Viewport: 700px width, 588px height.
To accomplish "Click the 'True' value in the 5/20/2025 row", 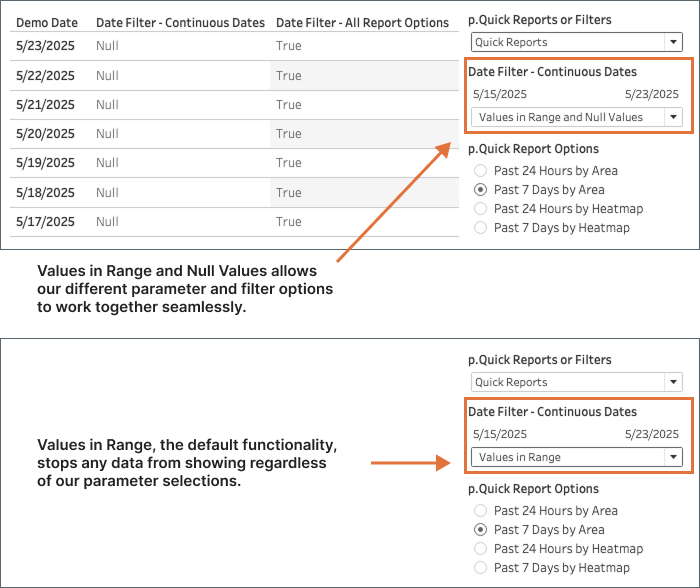I will click(x=288, y=133).
